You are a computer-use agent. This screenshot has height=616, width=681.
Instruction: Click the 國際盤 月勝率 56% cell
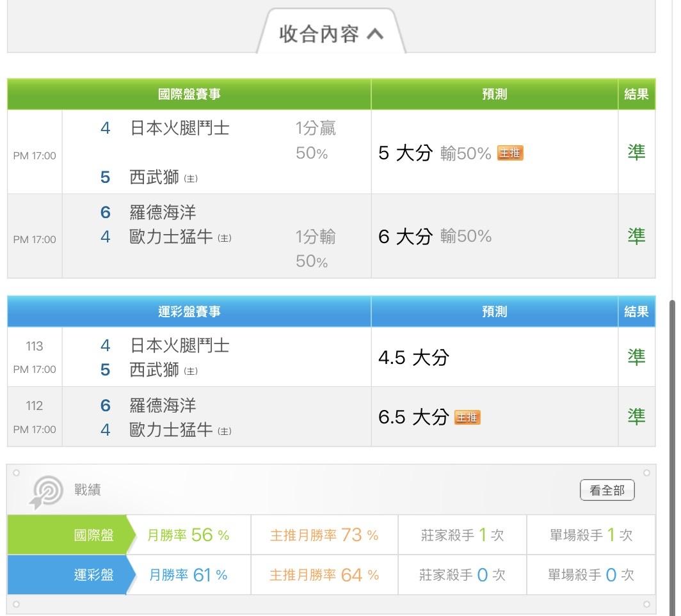(188, 535)
